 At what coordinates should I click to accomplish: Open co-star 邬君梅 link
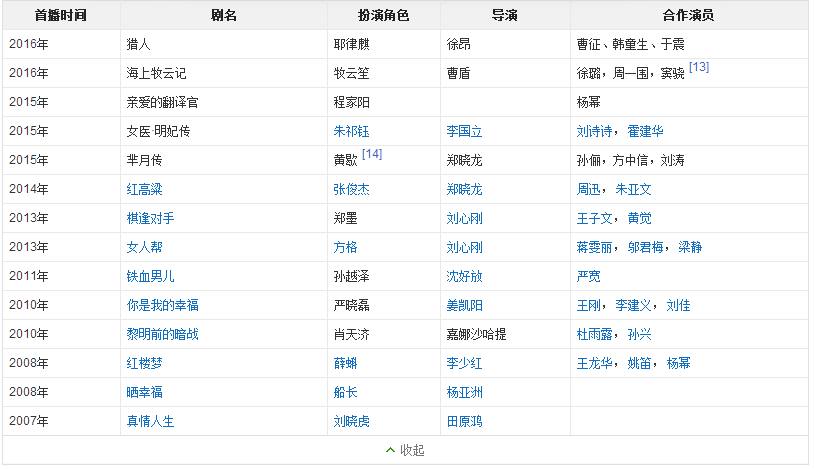point(645,248)
